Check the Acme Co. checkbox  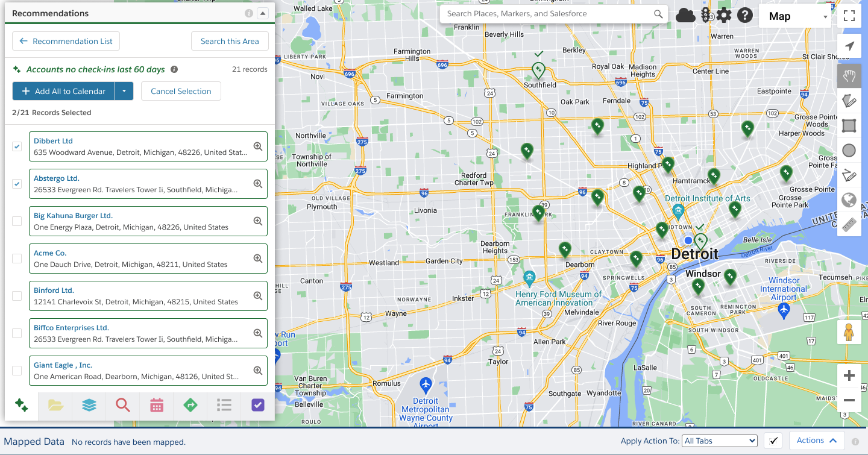pos(17,259)
